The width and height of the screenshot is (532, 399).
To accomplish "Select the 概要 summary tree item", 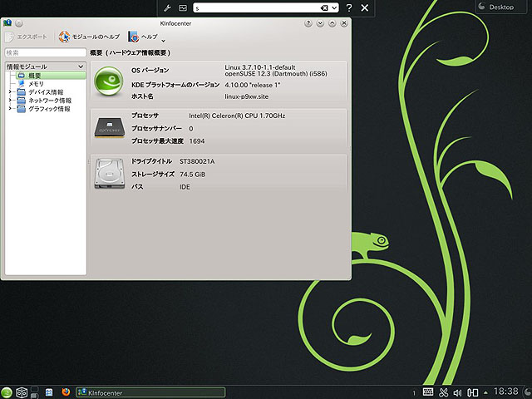I will click(x=52, y=76).
